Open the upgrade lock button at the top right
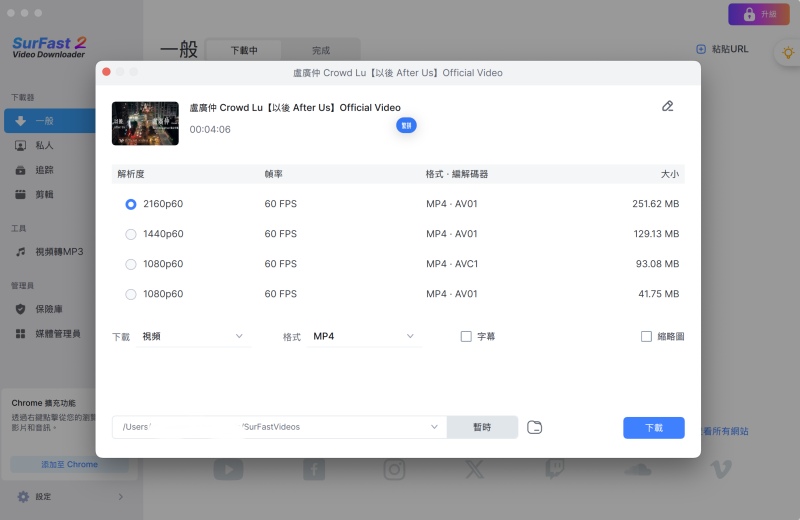The height and width of the screenshot is (520, 800). (x=759, y=14)
